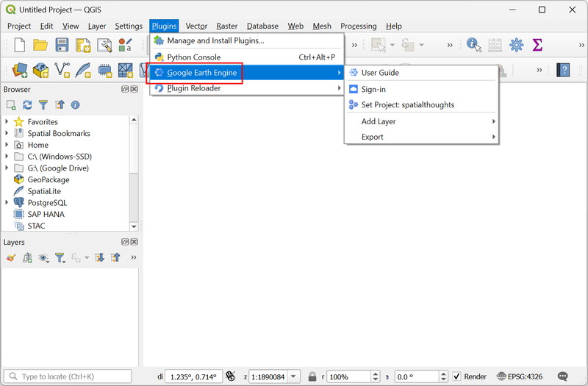588x386 pixels.
Task: Open the Help contents book icon
Action: point(563,70)
